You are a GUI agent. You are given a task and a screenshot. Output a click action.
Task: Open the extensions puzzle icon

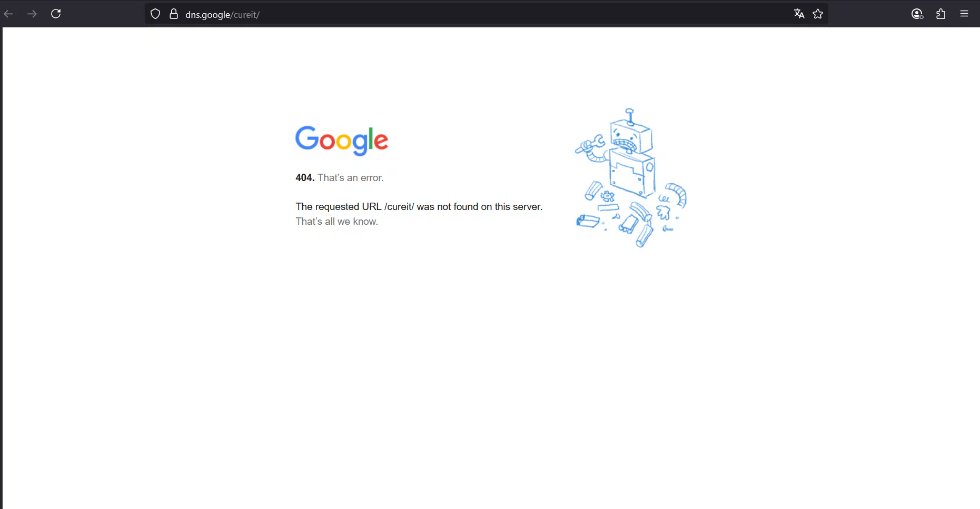click(941, 14)
